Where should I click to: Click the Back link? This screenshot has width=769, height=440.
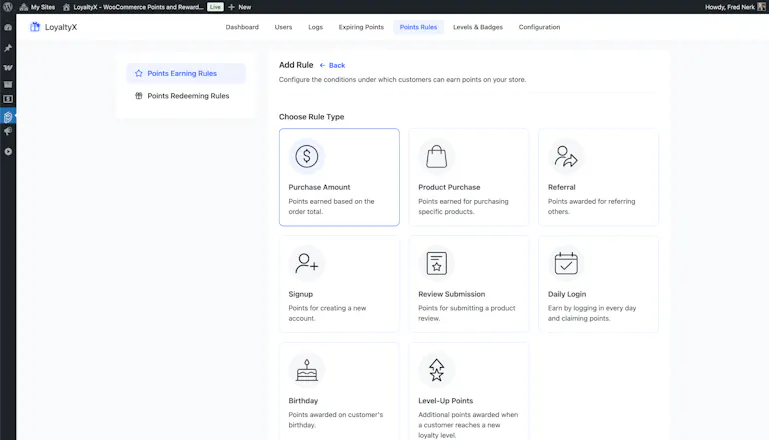pyautogui.click(x=332, y=65)
